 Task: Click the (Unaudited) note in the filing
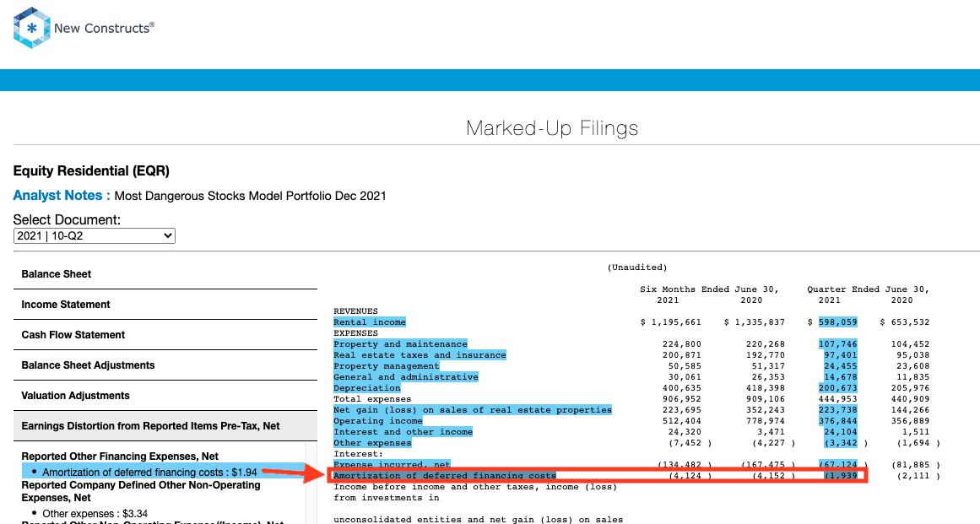[637, 267]
